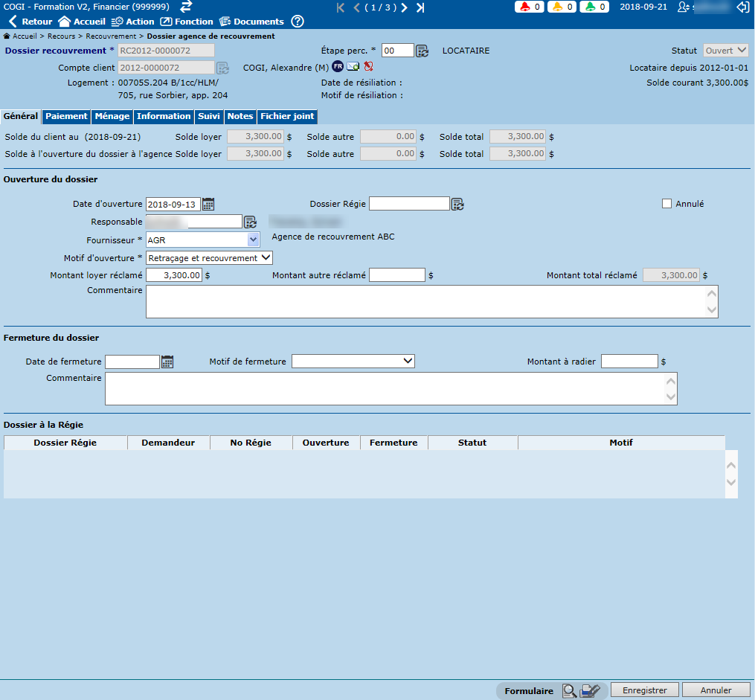Screen dimensions: 755x700
Task: Click the logout icon at top right
Action: [742, 7]
